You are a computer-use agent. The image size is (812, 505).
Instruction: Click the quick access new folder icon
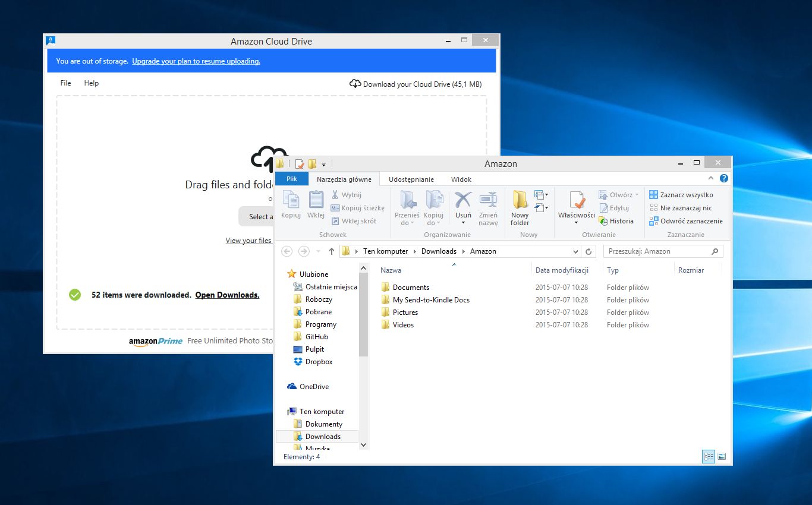312,164
